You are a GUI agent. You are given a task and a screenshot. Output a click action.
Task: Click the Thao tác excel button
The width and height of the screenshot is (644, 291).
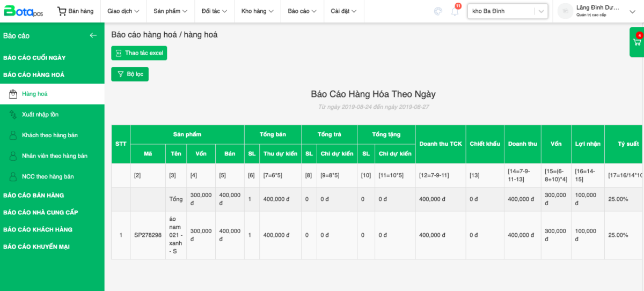(139, 53)
